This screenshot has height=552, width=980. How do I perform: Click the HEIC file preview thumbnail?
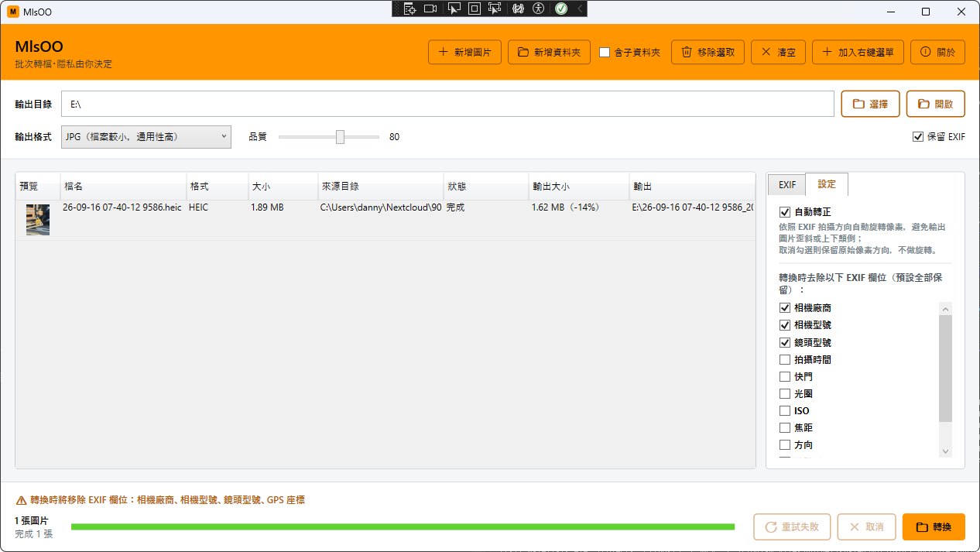(x=38, y=220)
